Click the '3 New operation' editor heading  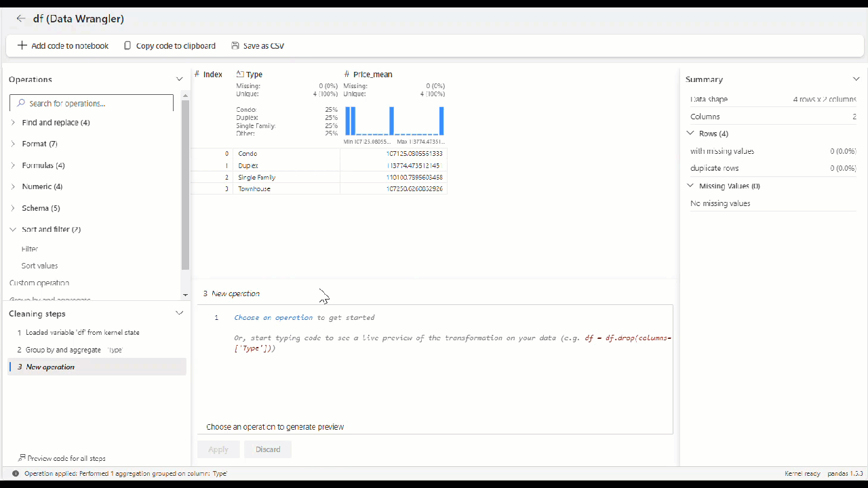[x=231, y=293]
